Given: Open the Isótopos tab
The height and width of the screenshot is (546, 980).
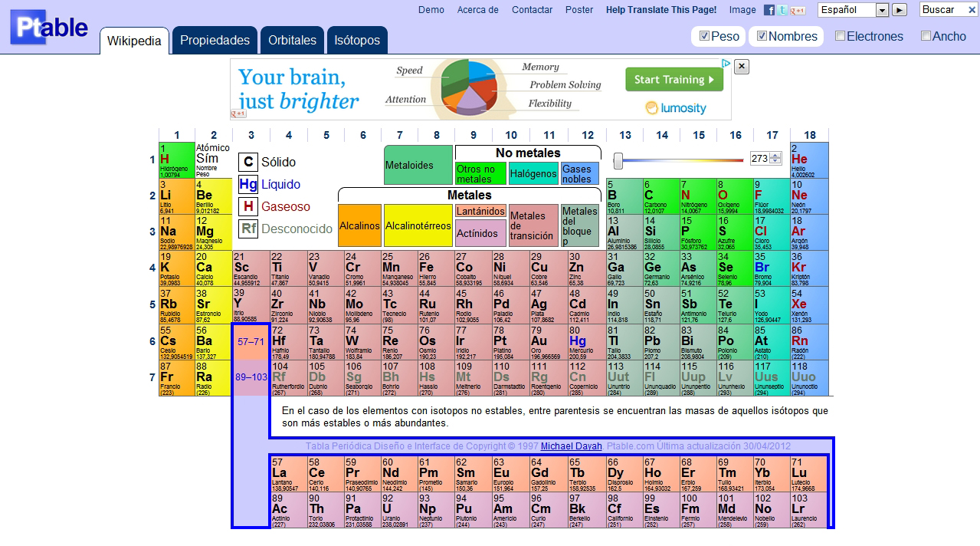Looking at the screenshot, I should (356, 41).
